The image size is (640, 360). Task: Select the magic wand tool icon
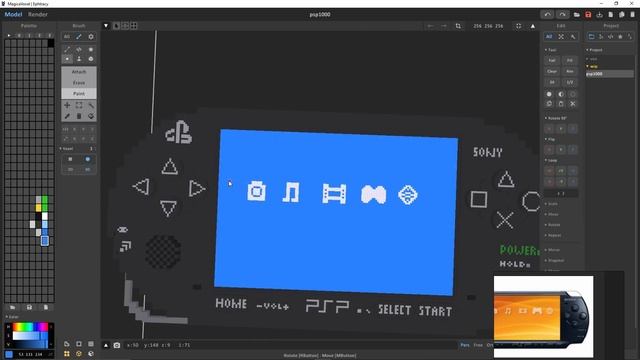91,105
